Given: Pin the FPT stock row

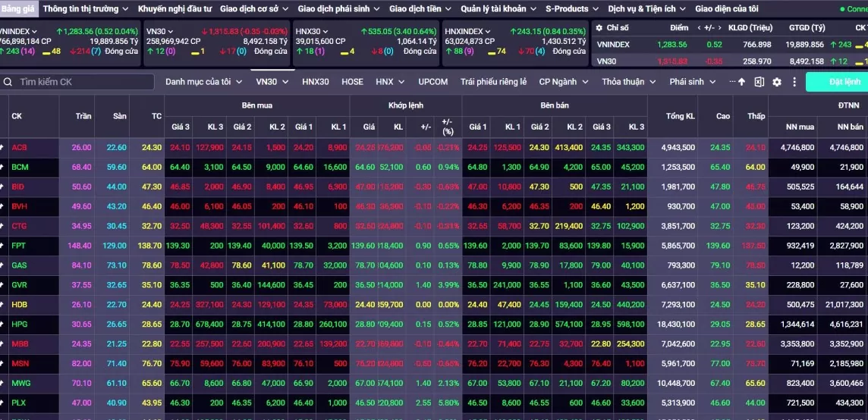Looking at the screenshot, I should tap(2, 245).
